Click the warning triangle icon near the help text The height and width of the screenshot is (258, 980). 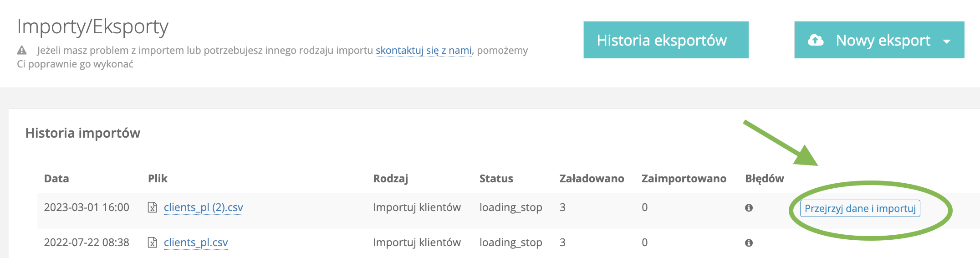click(x=22, y=50)
